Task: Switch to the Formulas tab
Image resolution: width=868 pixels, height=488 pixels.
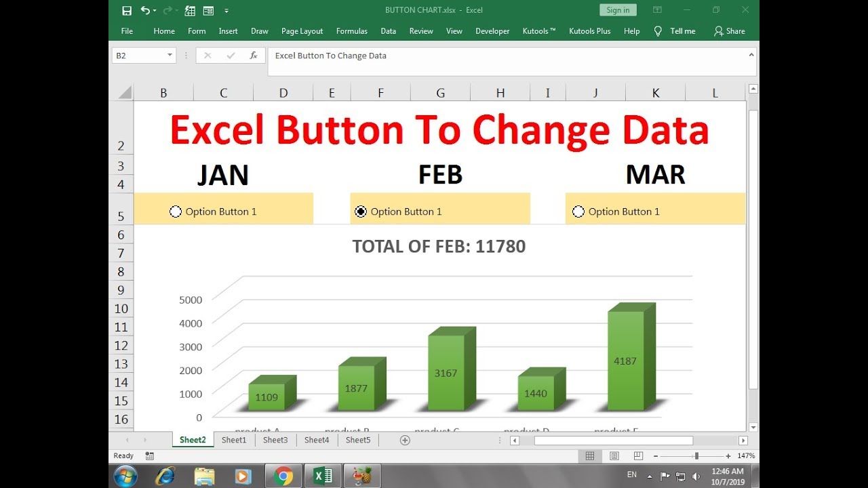Action: pyautogui.click(x=352, y=31)
